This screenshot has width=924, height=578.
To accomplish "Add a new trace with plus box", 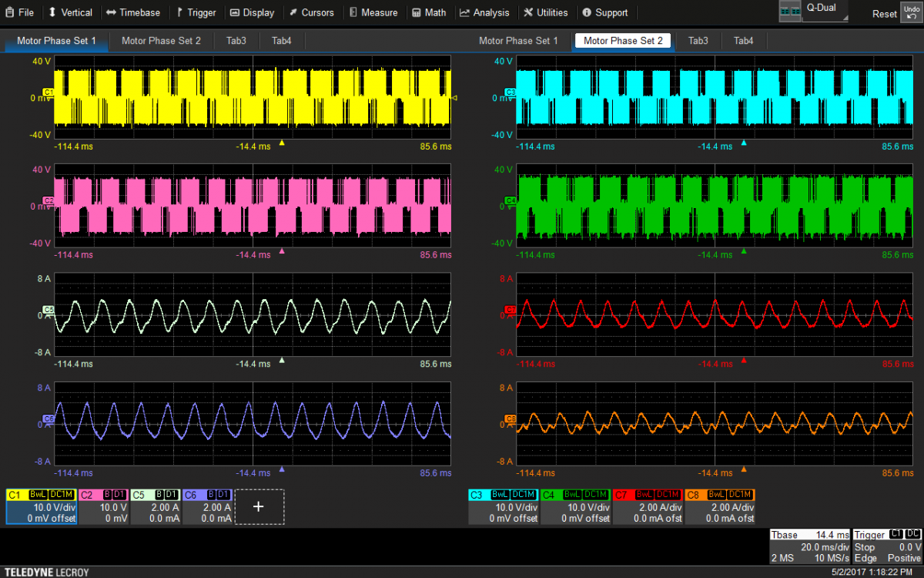I will tap(259, 506).
